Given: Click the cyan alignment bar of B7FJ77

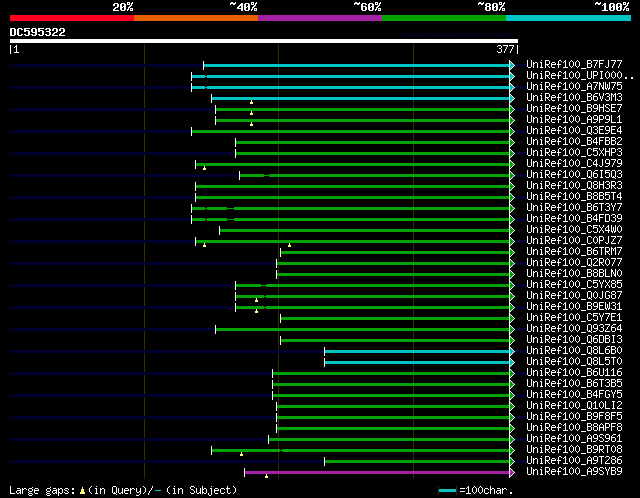Looking at the screenshot, I should 357,65.
